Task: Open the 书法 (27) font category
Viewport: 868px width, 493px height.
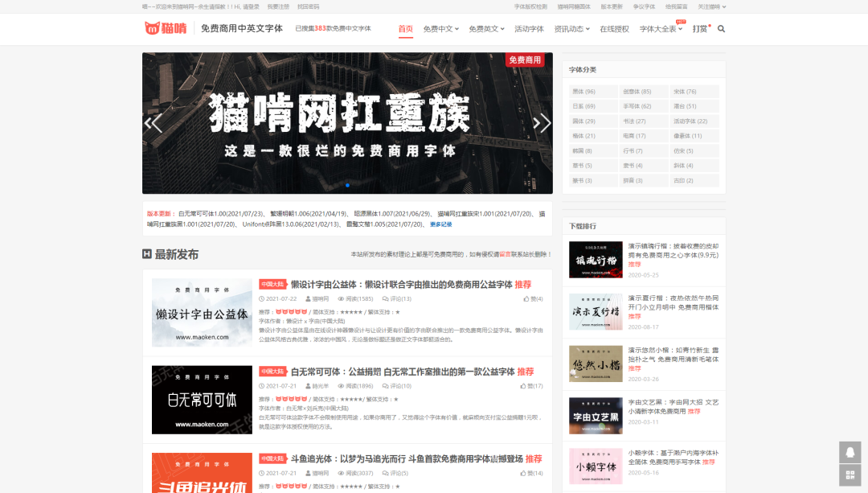Action: [x=644, y=121]
